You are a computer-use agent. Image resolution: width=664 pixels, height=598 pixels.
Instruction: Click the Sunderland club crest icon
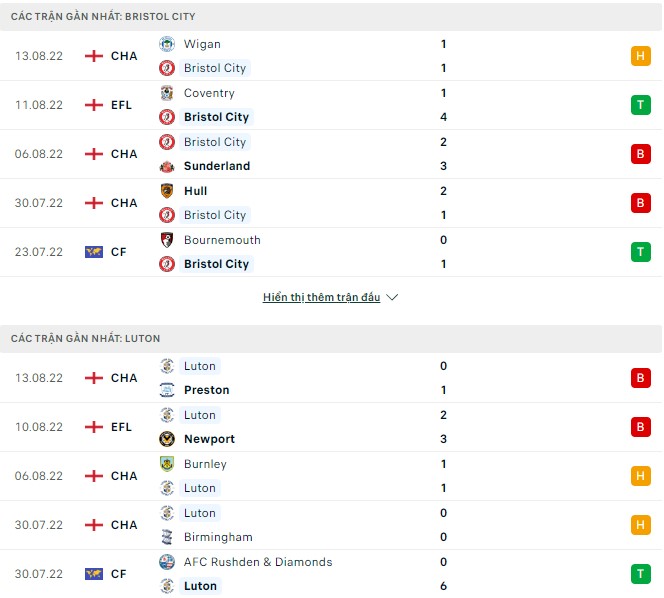click(167, 166)
